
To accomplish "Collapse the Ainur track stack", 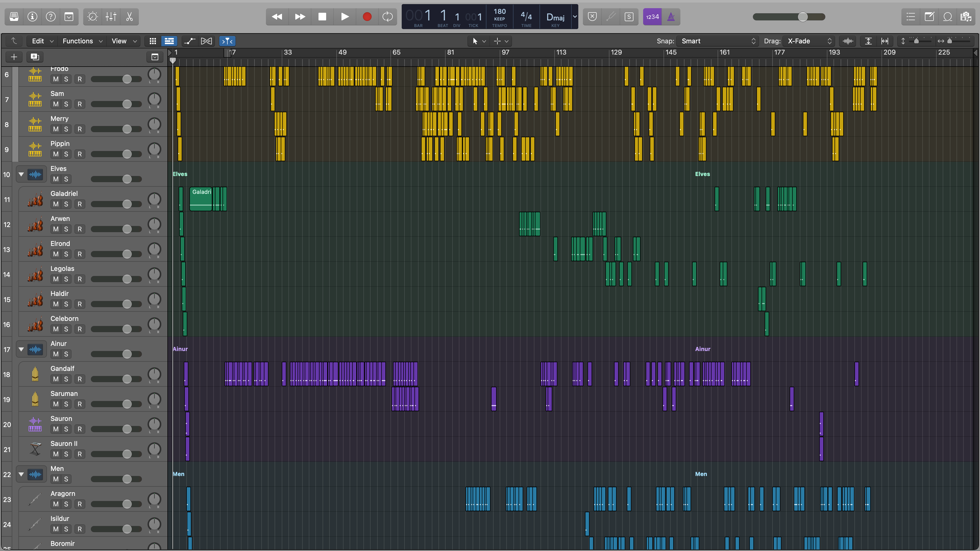I will point(21,349).
